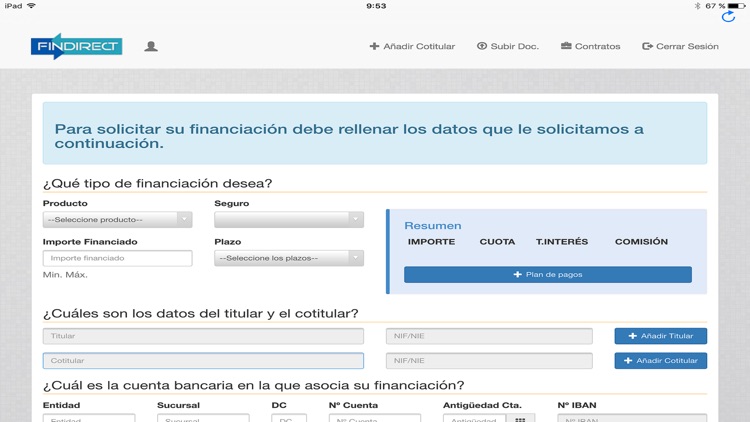Click the Añadir Titular button

(661, 336)
